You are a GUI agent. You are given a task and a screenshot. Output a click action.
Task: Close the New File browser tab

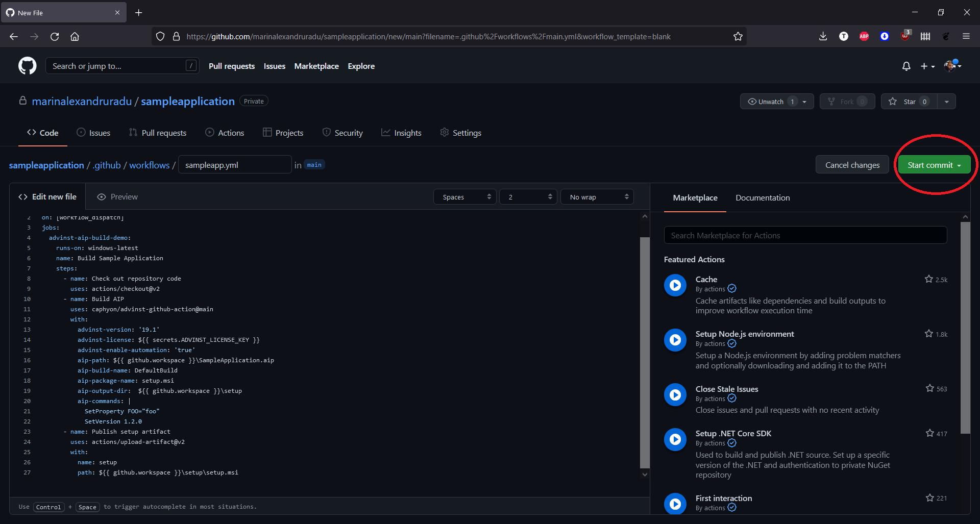click(117, 13)
